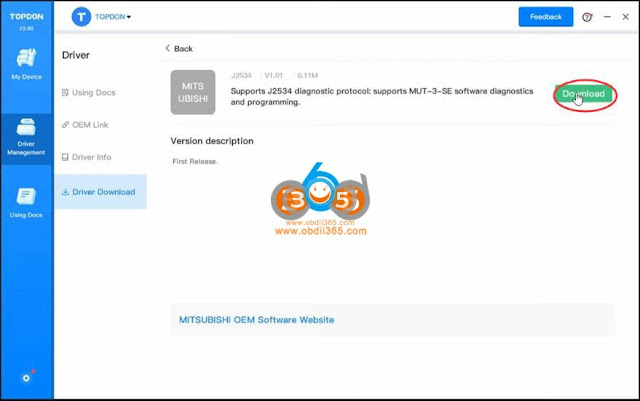The height and width of the screenshot is (401, 640).
Task: Open Driver Management in the sidebar
Action: [26, 137]
